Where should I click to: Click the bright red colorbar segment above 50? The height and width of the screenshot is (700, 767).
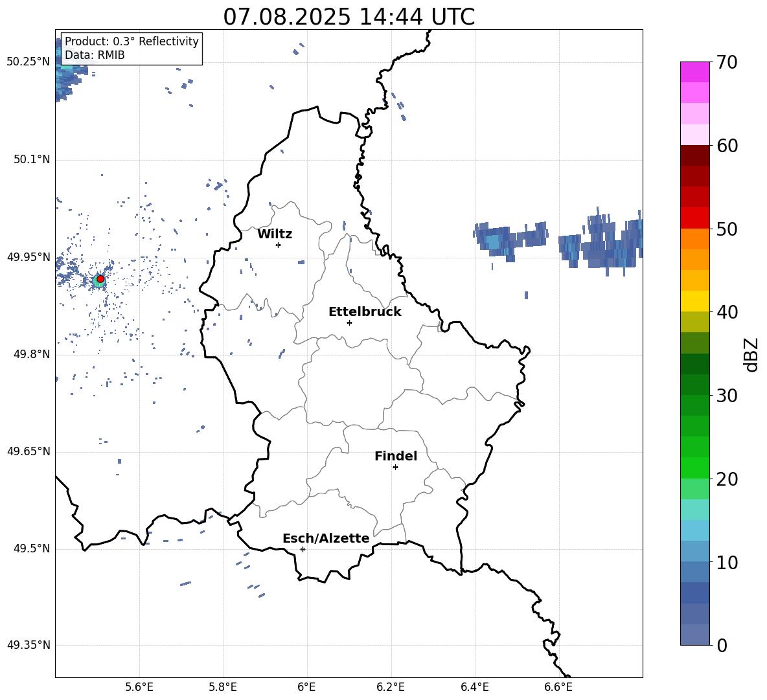tap(694, 218)
